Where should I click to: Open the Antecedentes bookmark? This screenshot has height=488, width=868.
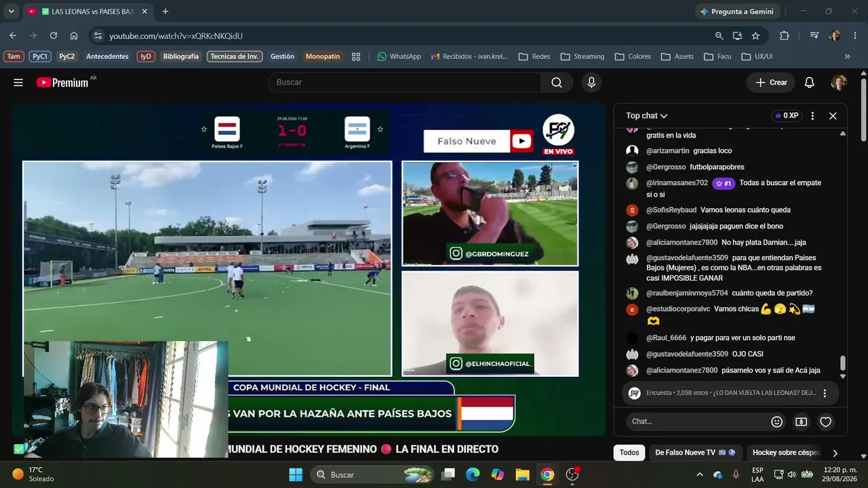(x=107, y=57)
